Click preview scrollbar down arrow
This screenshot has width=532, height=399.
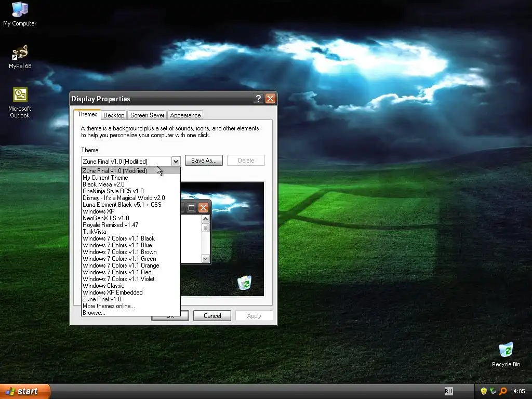tap(205, 259)
